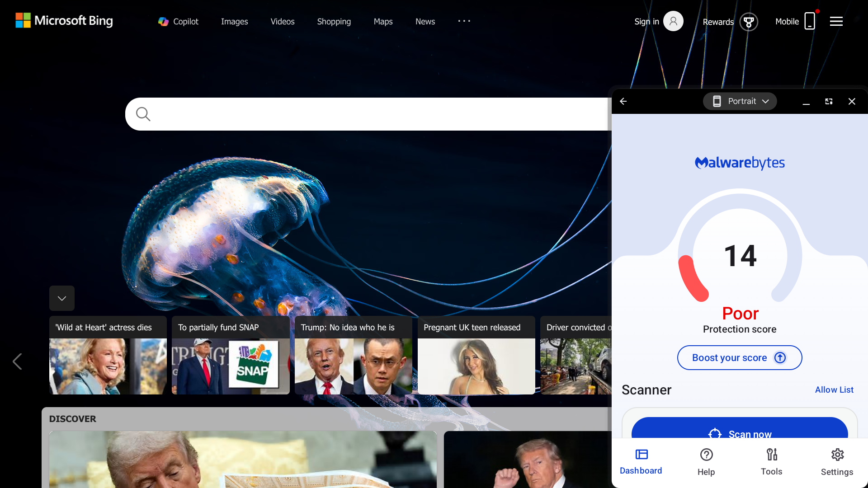Open the Microsoft Bing logo home link
The image size is (868, 488).
(x=64, y=21)
